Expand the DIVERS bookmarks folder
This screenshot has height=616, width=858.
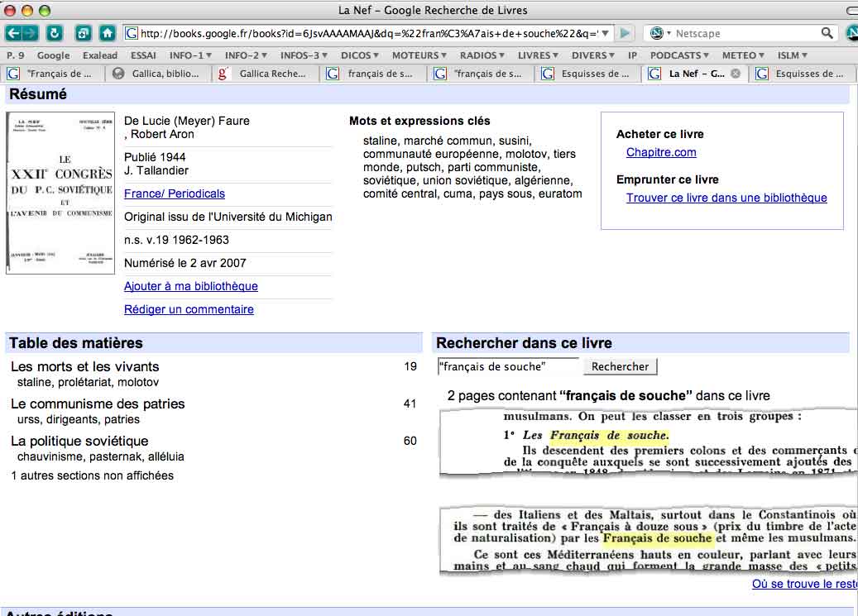click(x=593, y=55)
